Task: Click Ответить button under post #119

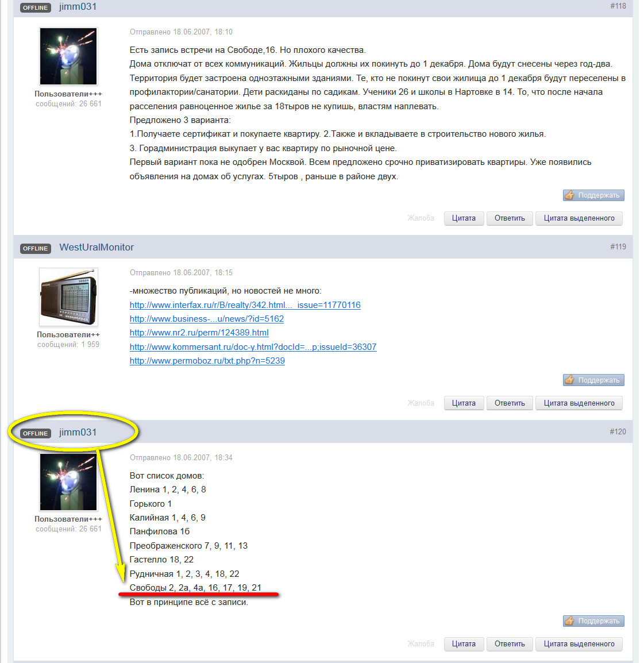Action: tap(510, 403)
